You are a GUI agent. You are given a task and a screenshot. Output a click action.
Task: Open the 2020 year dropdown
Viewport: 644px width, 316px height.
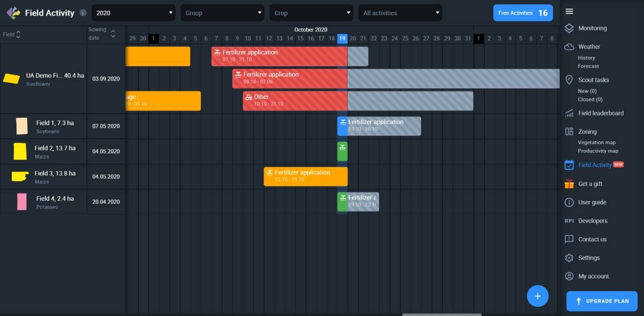point(133,12)
